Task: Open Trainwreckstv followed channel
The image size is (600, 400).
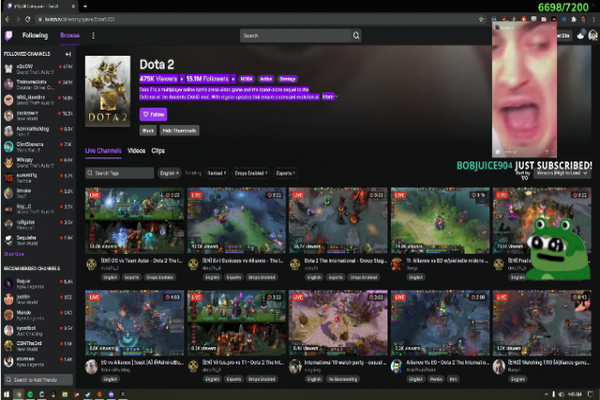Action: click(x=38, y=85)
